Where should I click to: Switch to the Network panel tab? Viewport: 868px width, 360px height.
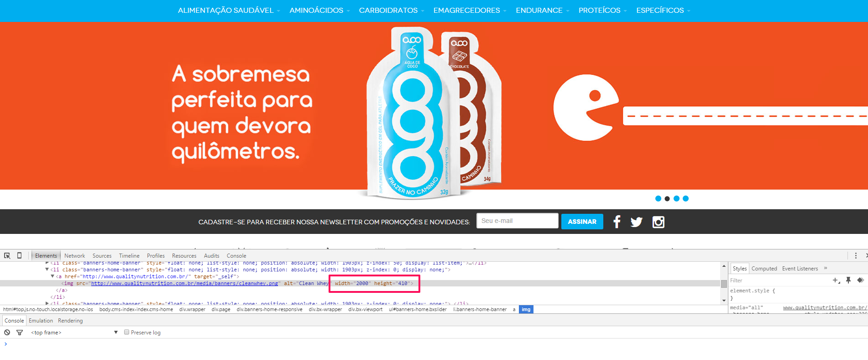coord(74,255)
